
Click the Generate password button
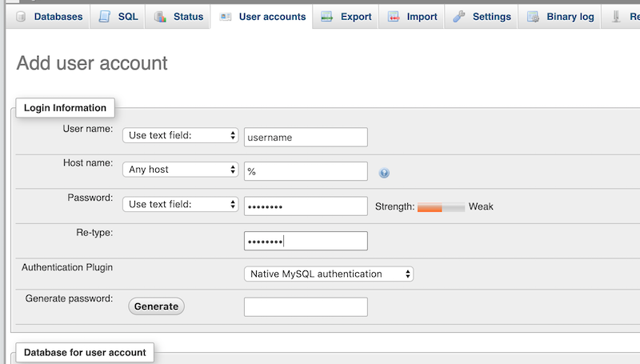point(156,306)
